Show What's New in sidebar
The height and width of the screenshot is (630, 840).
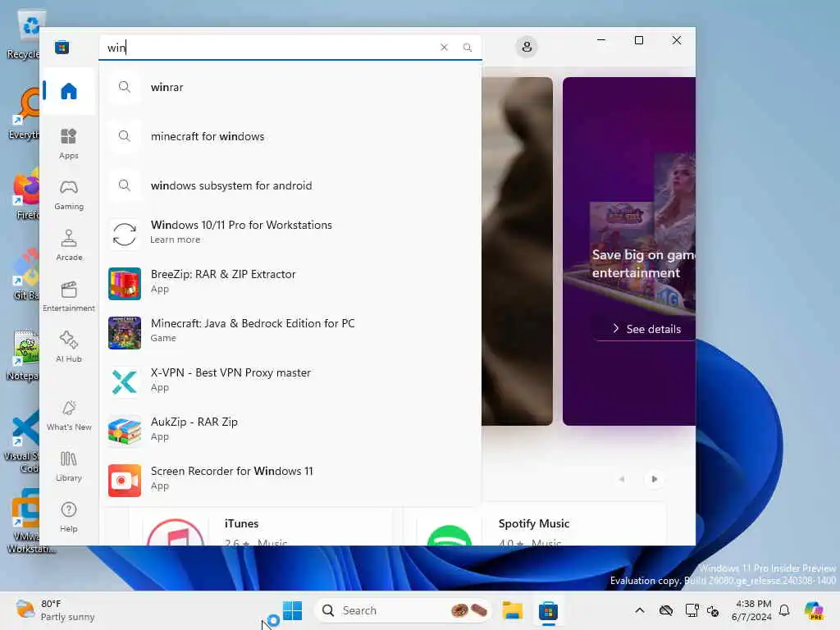tap(69, 415)
